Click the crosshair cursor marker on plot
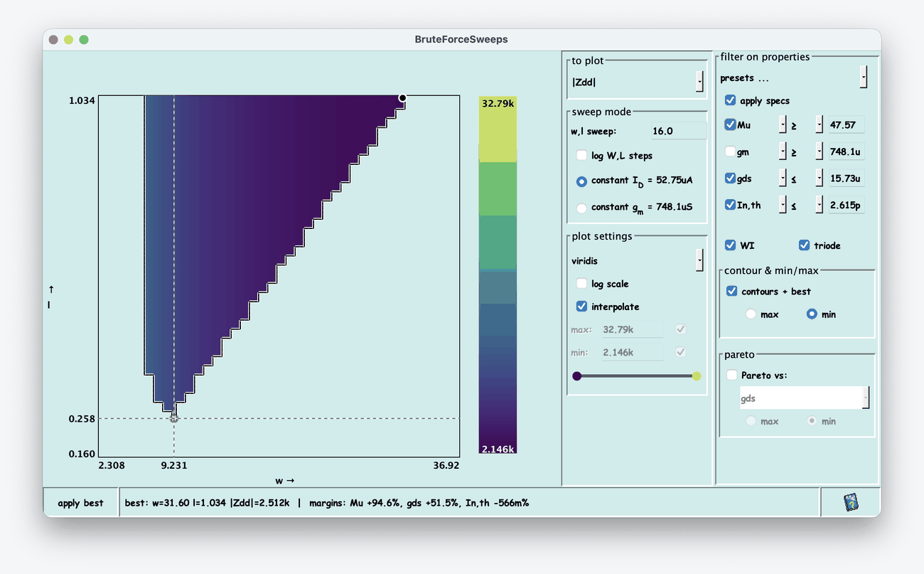 click(x=173, y=418)
